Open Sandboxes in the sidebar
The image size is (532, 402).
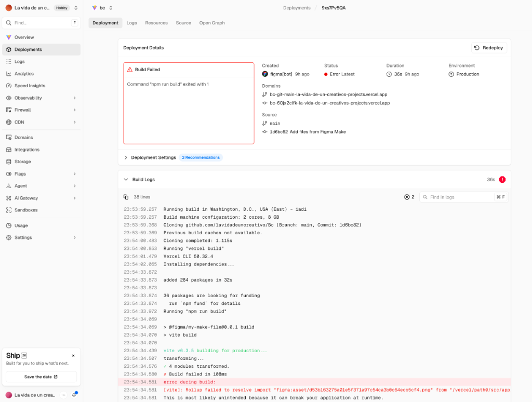[26, 210]
